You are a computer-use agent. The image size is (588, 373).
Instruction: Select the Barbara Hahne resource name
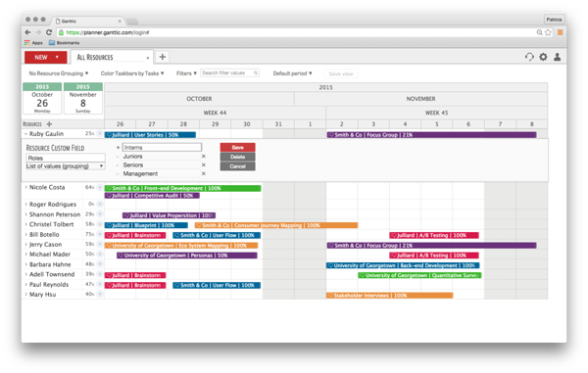click(50, 264)
